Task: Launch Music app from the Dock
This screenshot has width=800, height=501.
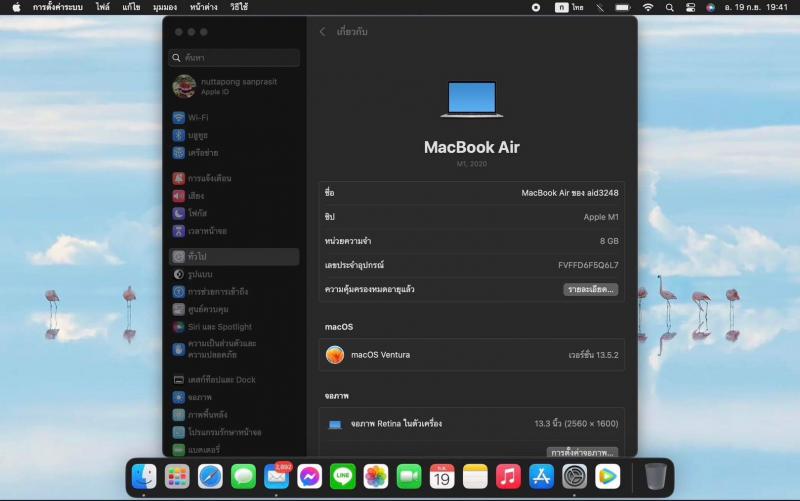Action: (508, 477)
